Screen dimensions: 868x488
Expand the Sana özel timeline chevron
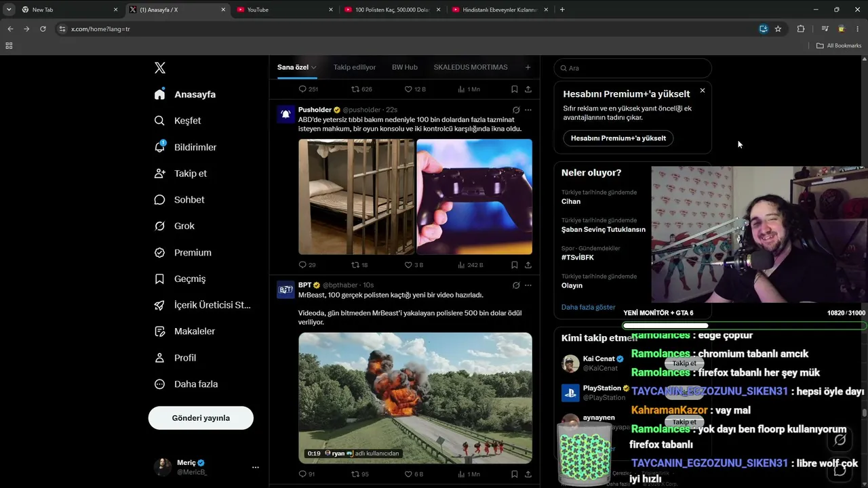pyautogui.click(x=314, y=68)
